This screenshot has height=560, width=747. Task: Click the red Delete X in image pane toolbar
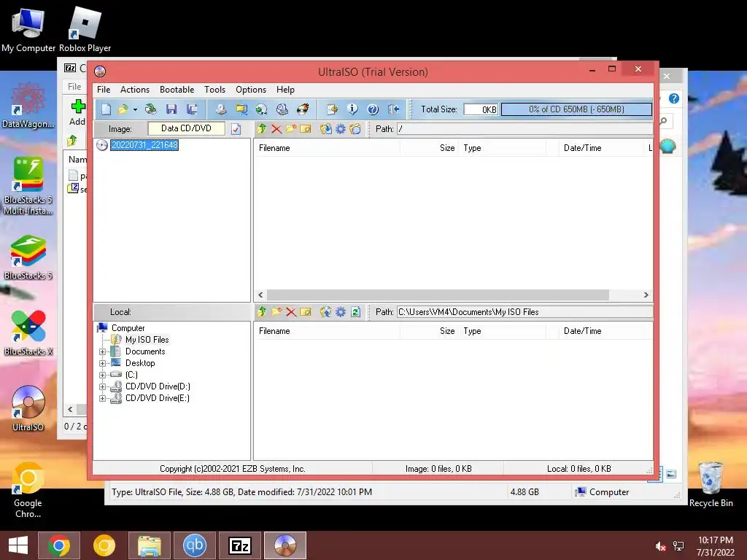pos(276,128)
